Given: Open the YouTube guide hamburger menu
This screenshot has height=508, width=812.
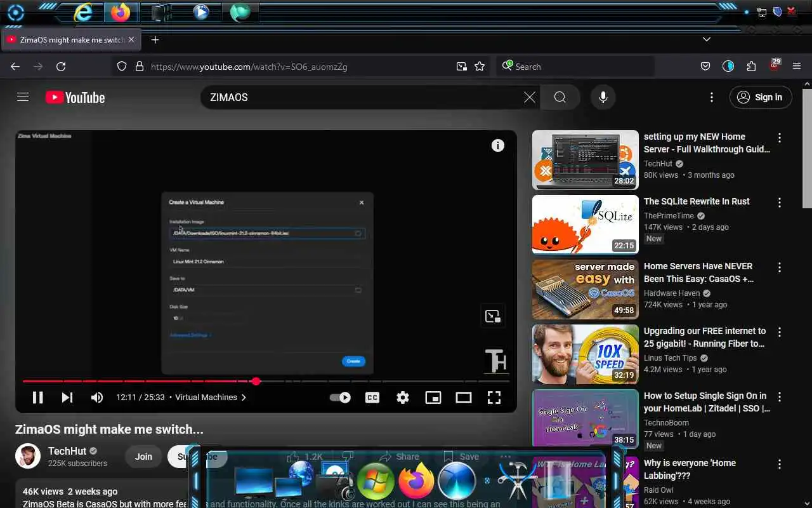Looking at the screenshot, I should (x=23, y=97).
